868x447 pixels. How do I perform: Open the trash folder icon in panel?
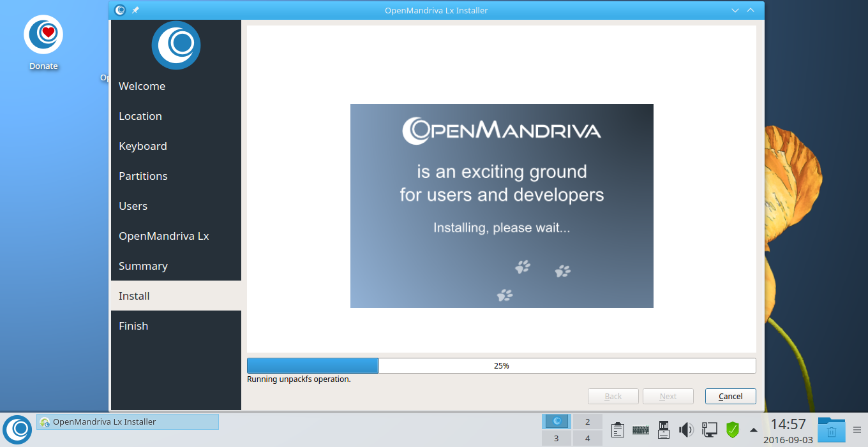(x=832, y=430)
